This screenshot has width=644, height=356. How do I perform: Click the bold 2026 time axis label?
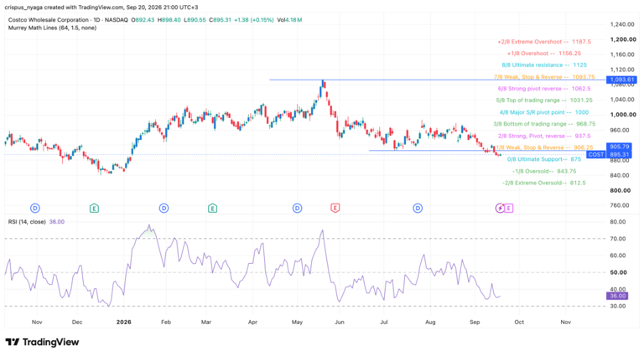[123, 322]
